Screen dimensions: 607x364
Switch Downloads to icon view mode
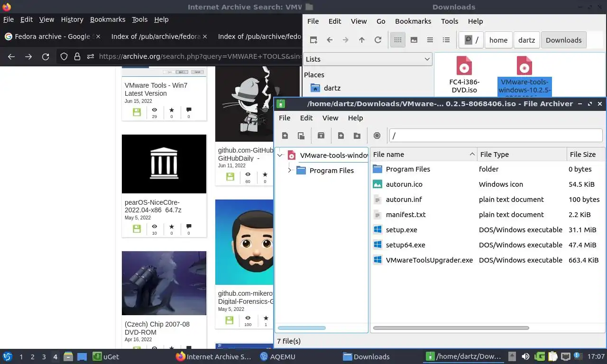click(x=398, y=40)
